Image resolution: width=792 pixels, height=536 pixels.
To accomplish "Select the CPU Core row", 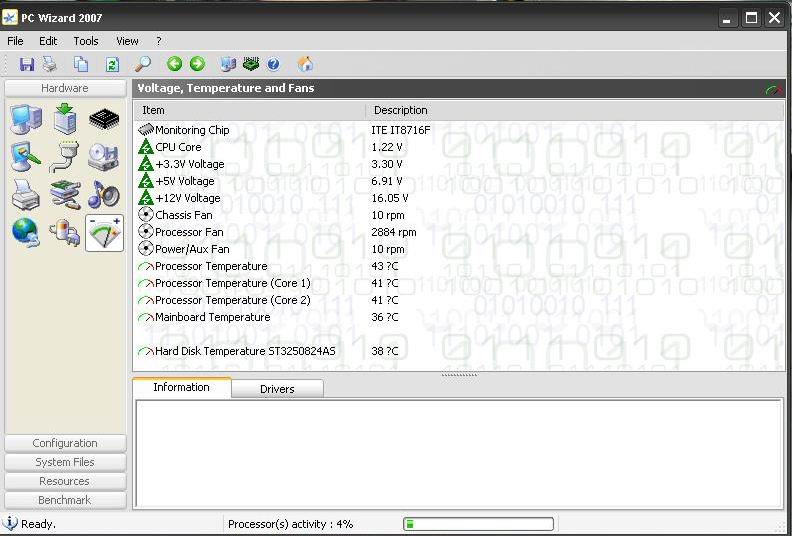I will pos(459,147).
